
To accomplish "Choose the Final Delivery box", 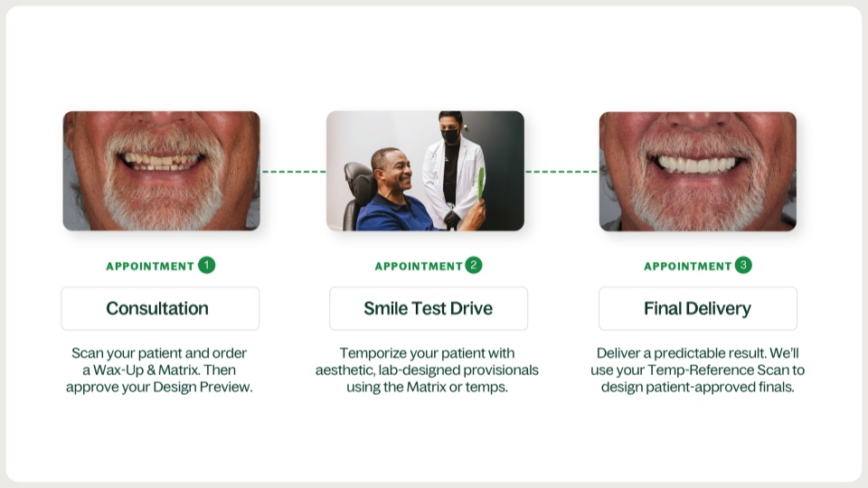I will click(x=697, y=309).
